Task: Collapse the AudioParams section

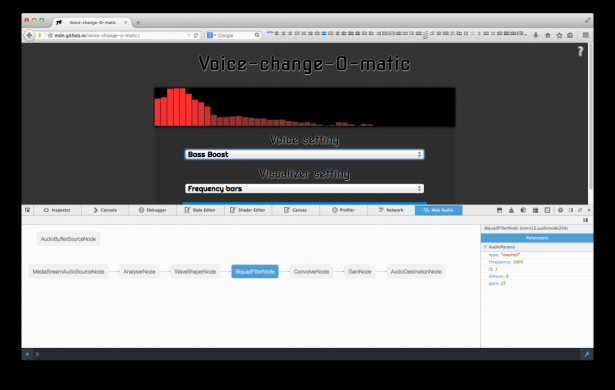Action: (x=486, y=247)
